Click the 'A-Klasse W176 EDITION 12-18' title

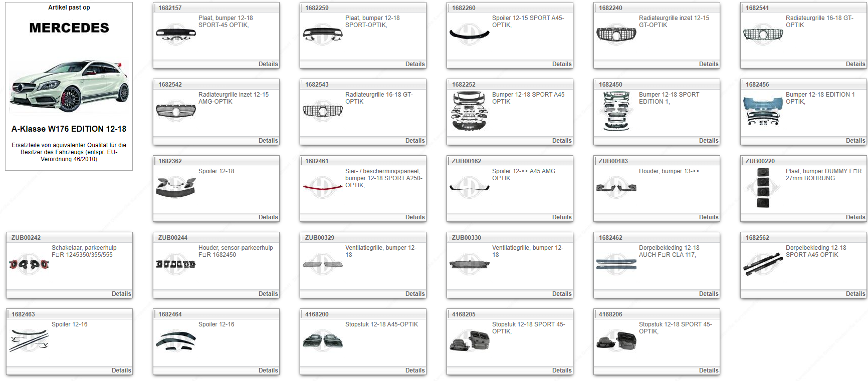point(69,129)
